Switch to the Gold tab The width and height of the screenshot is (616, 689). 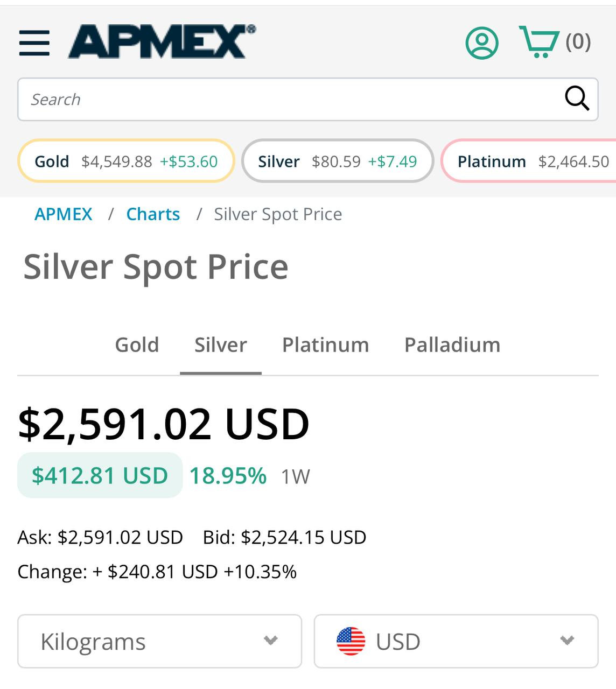[137, 345]
